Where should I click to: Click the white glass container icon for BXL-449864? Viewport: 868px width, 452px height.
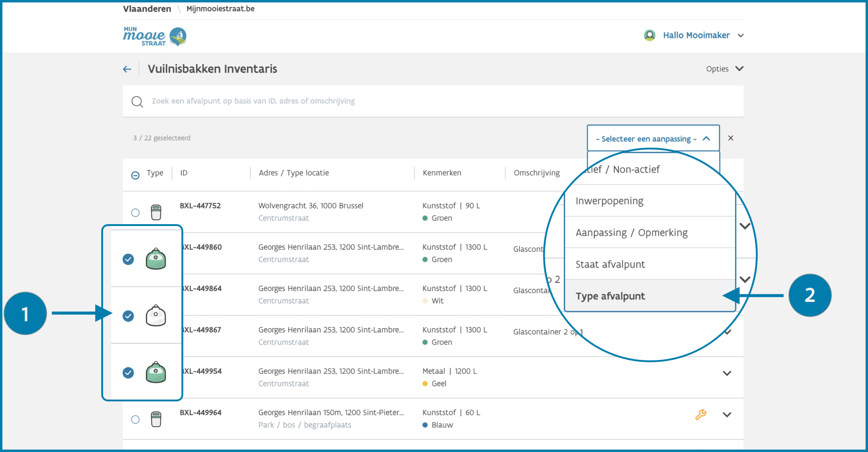pos(156,315)
